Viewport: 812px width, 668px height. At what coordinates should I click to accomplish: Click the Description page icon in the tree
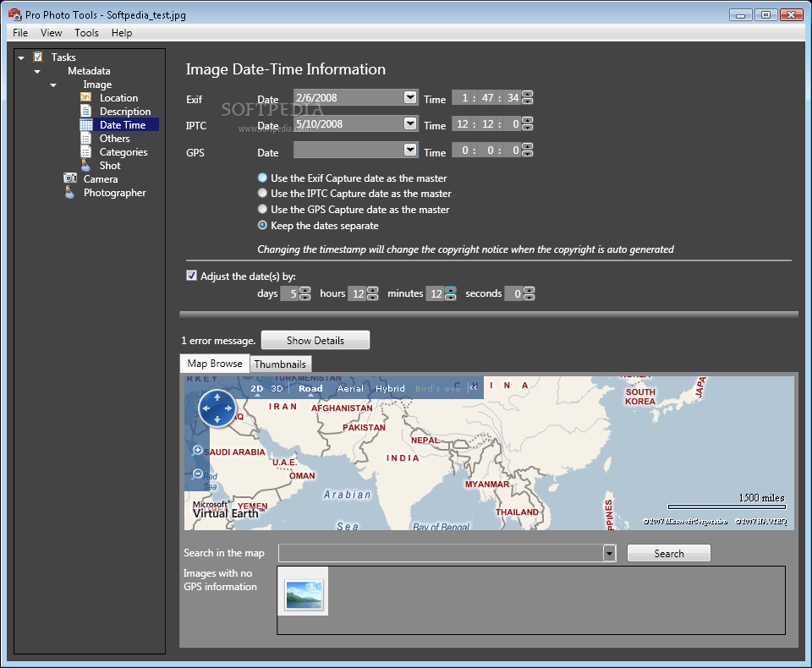(x=85, y=112)
